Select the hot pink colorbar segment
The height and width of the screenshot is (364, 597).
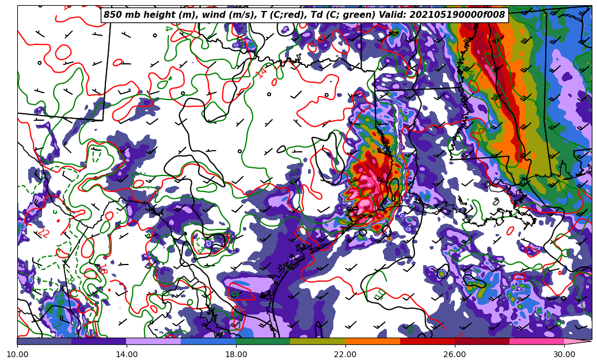537,342
